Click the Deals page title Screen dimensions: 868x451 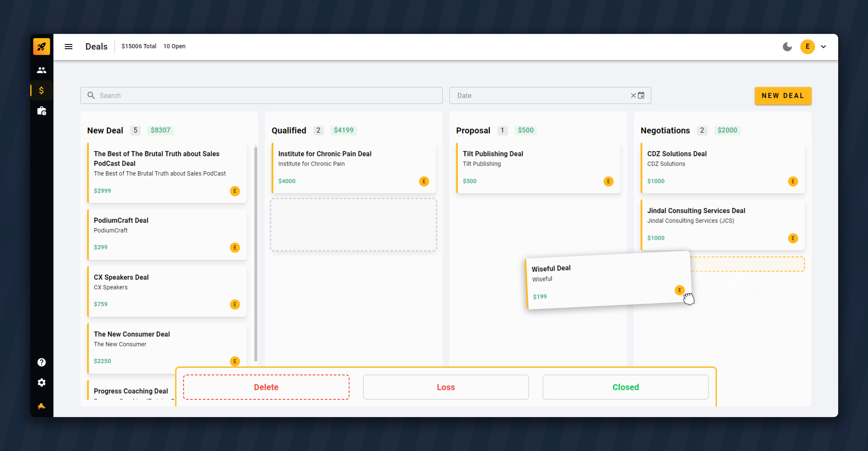(96, 47)
